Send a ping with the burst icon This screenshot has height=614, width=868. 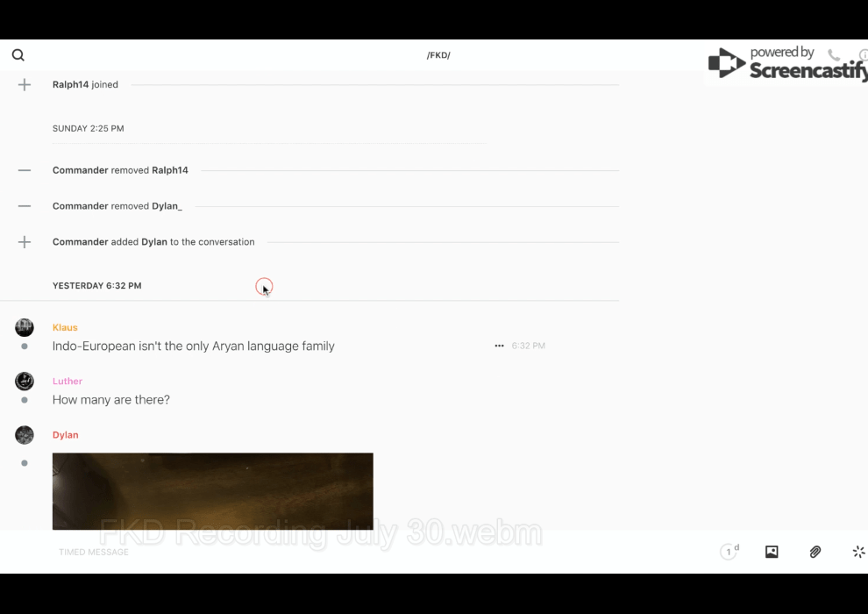coord(858,552)
